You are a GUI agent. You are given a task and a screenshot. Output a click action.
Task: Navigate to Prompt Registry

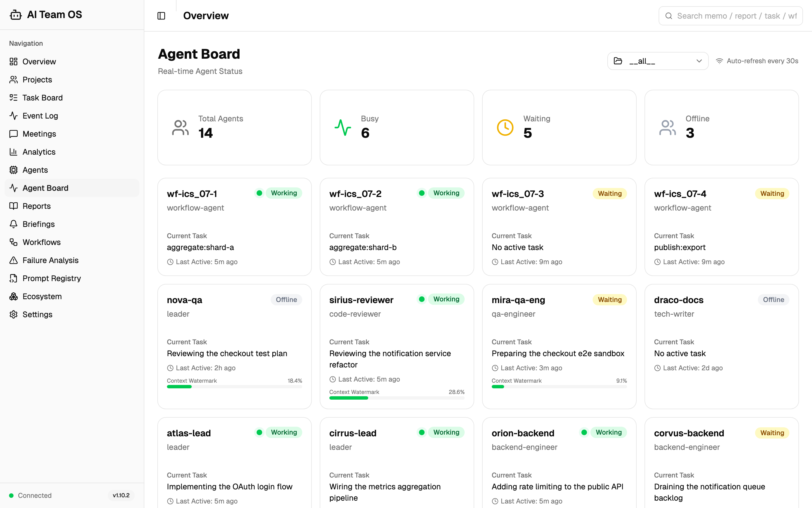72,278
